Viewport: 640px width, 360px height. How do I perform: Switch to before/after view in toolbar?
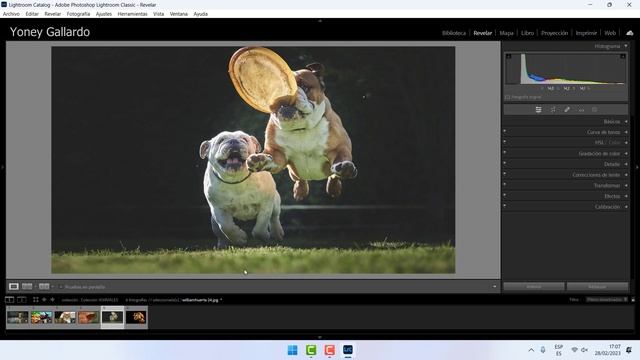point(44,287)
